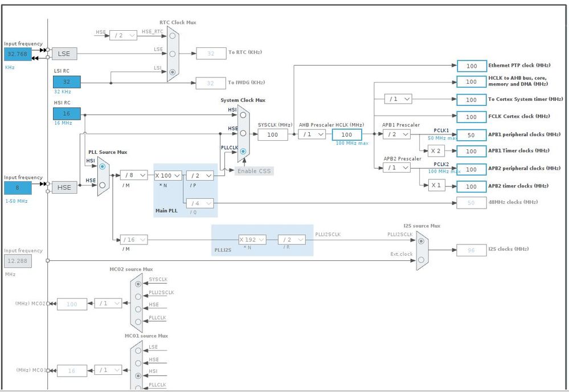
Task: Edit the LSE 32.768 input frequency
Action: (x=18, y=54)
